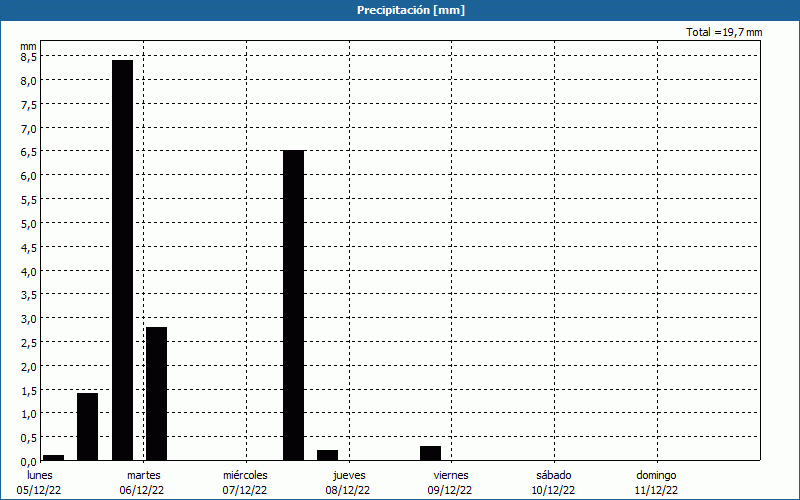800x500 pixels.
Task: Click the smallest bar at lunes start
Action: tap(54, 458)
